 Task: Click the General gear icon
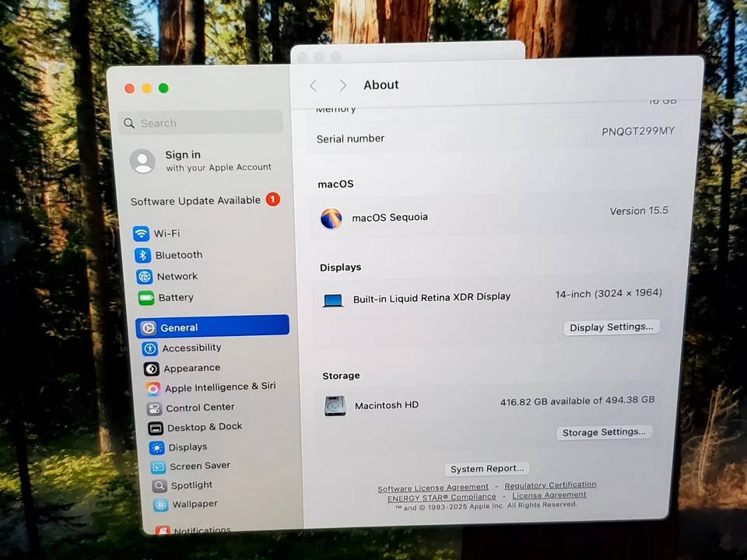click(148, 327)
